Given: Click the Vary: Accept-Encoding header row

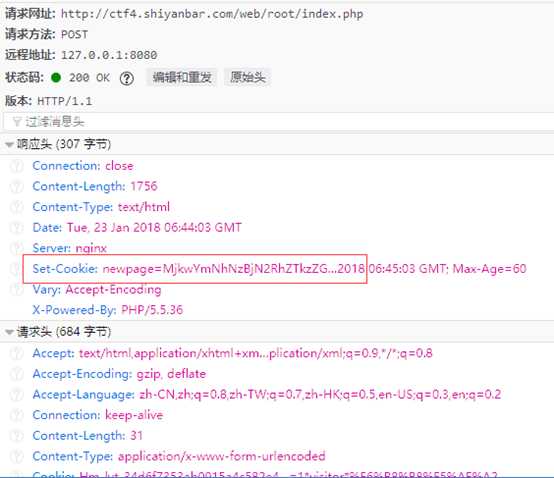Looking at the screenshot, I should click(97, 289).
